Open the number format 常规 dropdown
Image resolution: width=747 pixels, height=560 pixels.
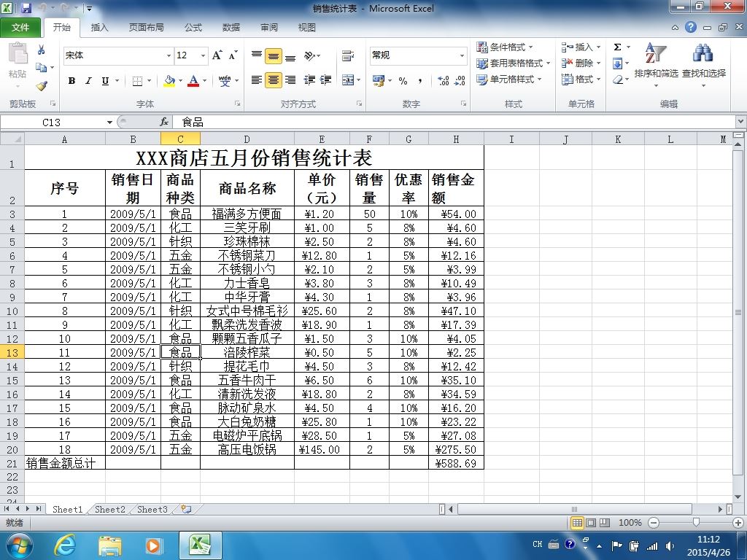point(462,55)
